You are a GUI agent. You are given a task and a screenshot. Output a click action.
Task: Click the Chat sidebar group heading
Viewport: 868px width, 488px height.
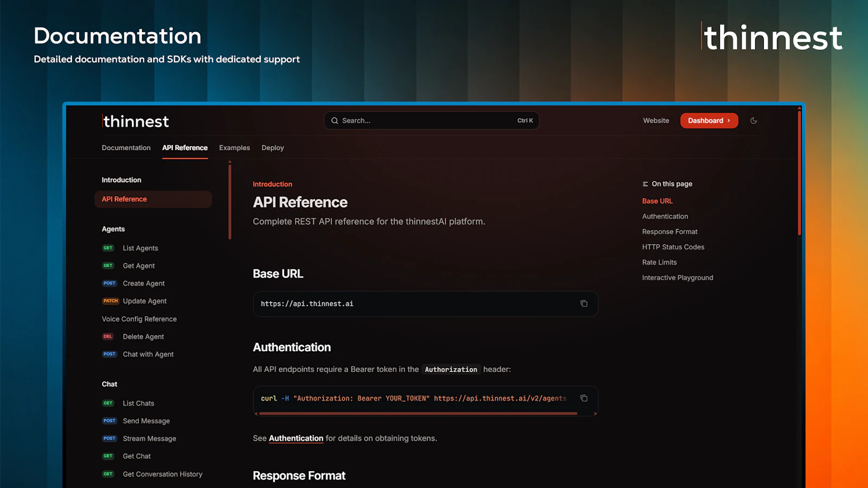110,384
